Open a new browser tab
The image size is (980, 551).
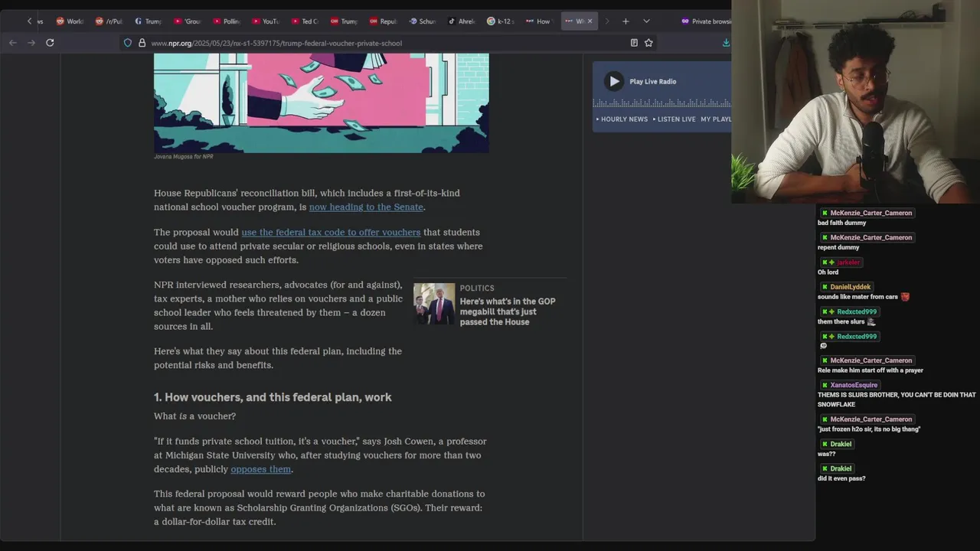tap(626, 21)
